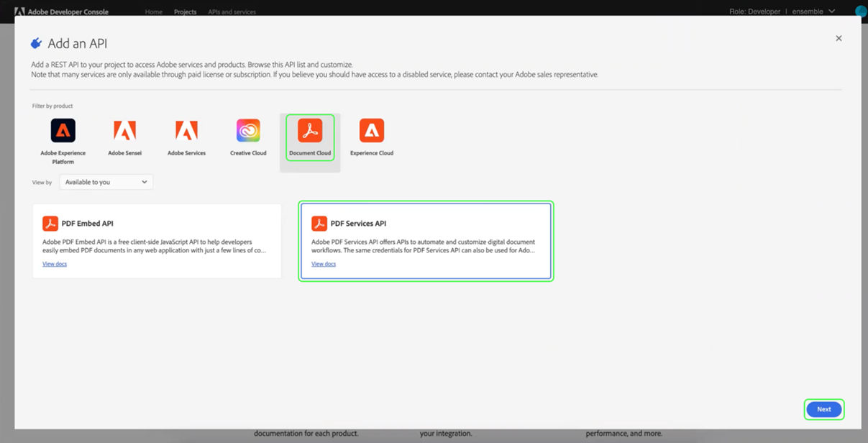The image size is (868, 443).
Task: Switch to APIs and services tab
Action: point(232,12)
